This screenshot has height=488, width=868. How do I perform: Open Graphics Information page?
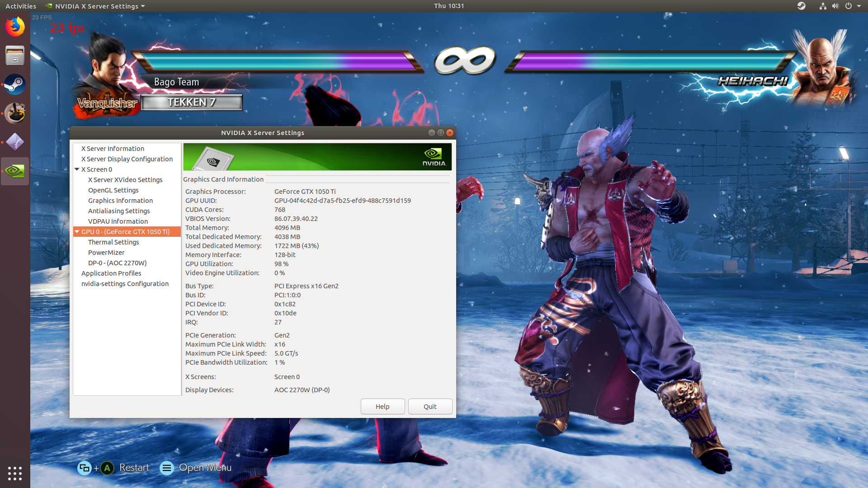120,201
